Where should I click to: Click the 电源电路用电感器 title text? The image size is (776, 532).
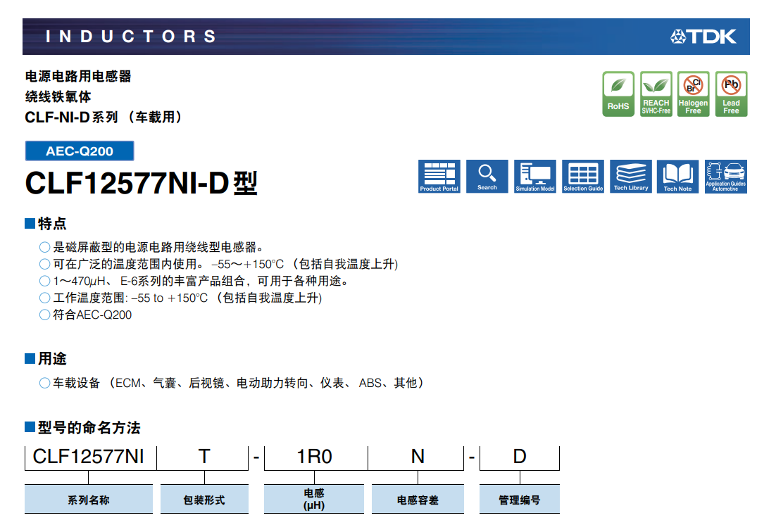pyautogui.click(x=78, y=76)
